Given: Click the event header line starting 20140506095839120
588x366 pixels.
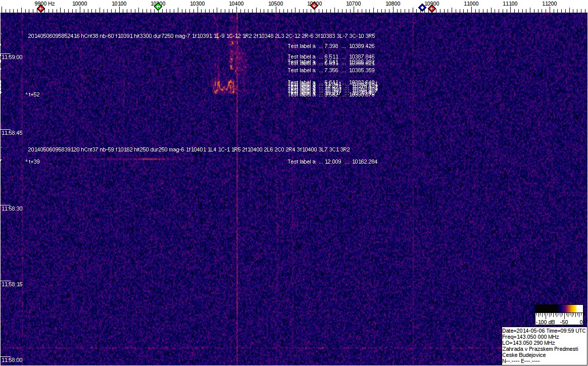Looking at the screenshot, I should 189,149.
